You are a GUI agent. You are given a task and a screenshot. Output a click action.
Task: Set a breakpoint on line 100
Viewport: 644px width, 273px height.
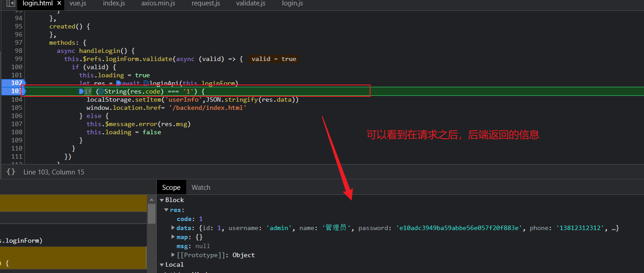[x=16, y=67]
